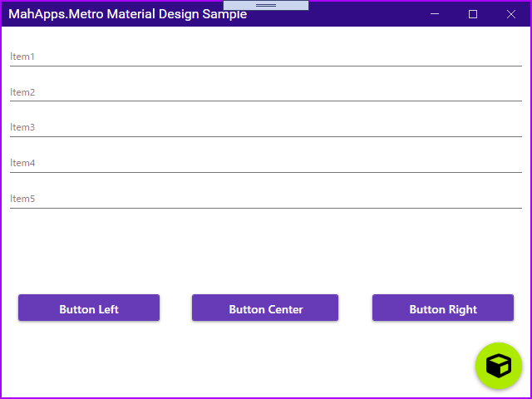Click the grip handle at top center
The image size is (532, 399).
(266, 6)
